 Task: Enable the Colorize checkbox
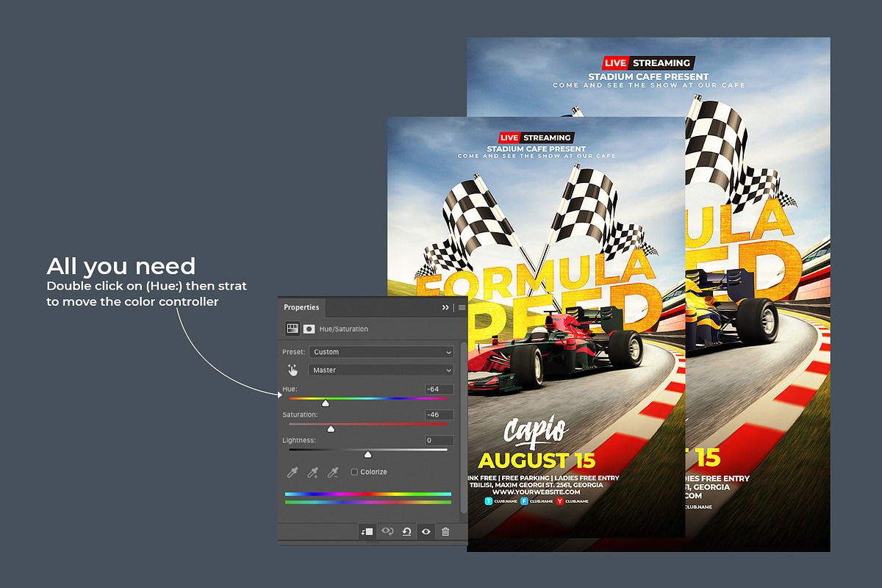pyautogui.click(x=354, y=472)
